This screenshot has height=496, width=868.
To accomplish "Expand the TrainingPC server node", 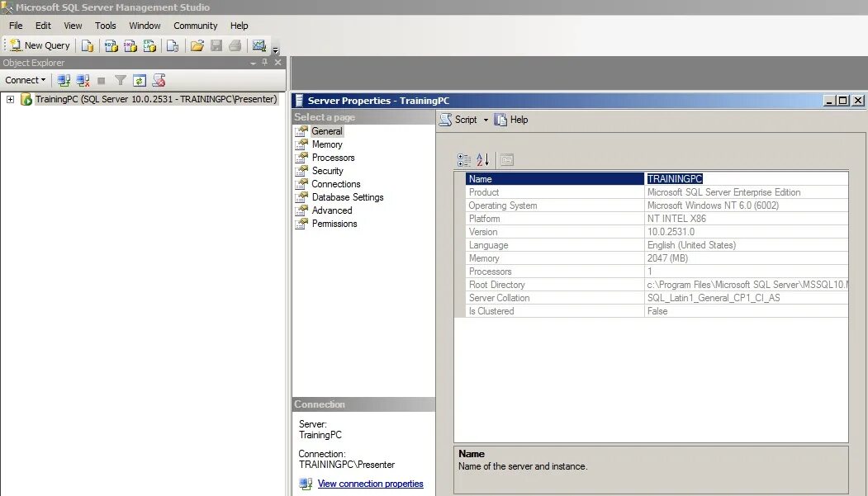I will (x=10, y=99).
